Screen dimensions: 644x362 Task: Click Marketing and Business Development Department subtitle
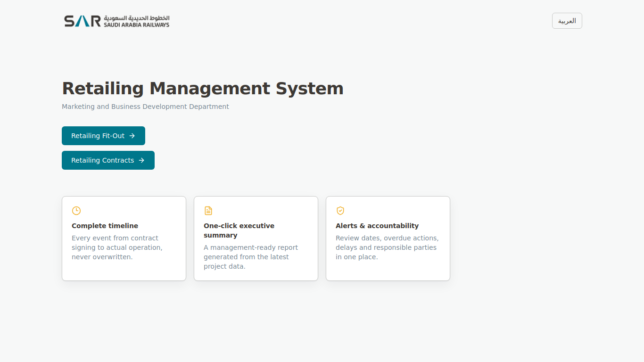point(145,107)
